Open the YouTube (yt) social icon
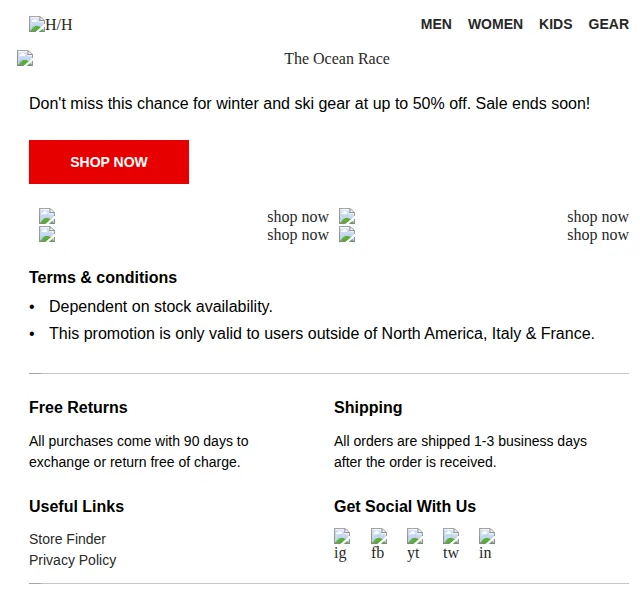Image resolution: width=640 pixels, height=600 pixels. pos(415,544)
